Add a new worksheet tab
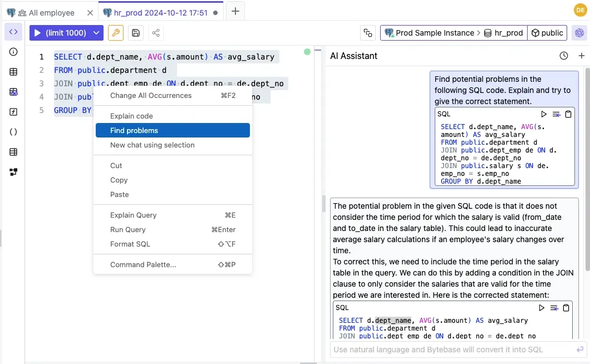Image resolution: width=590 pixels, height=364 pixels. click(235, 11)
